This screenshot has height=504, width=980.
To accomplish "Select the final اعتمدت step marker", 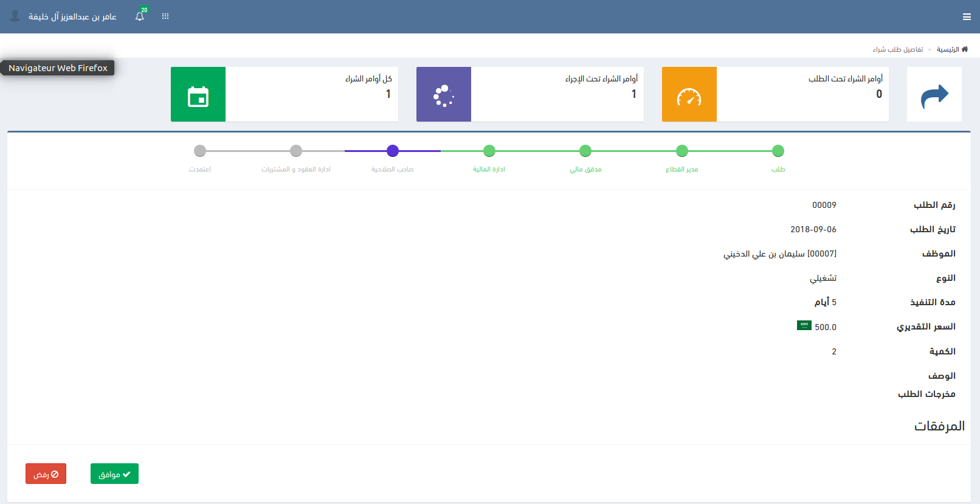I will pyautogui.click(x=200, y=151).
